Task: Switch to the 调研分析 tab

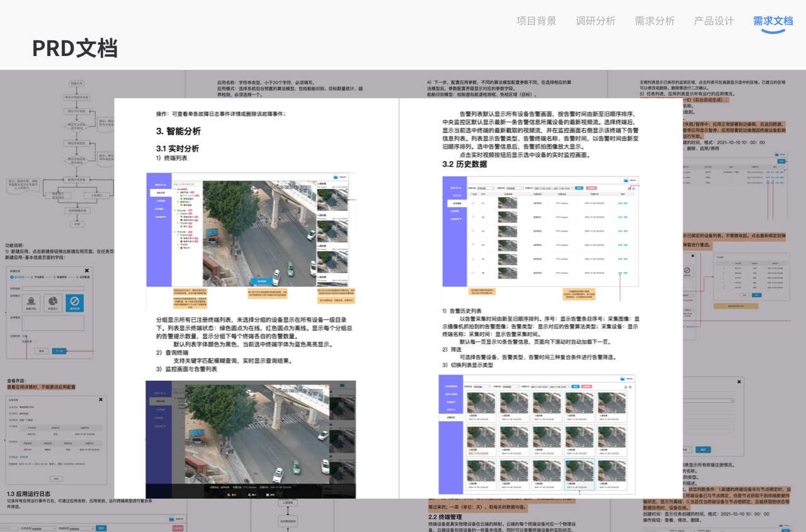Action: click(x=596, y=21)
